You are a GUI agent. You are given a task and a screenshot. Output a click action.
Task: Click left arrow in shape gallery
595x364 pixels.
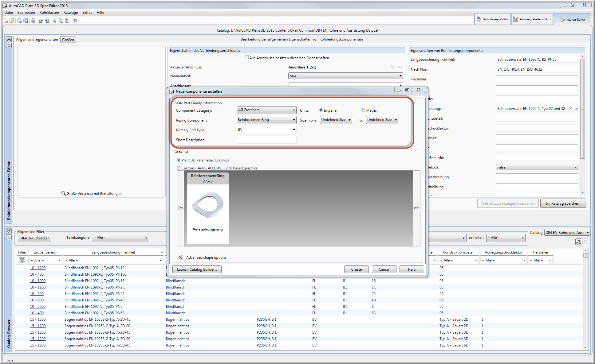pos(180,208)
